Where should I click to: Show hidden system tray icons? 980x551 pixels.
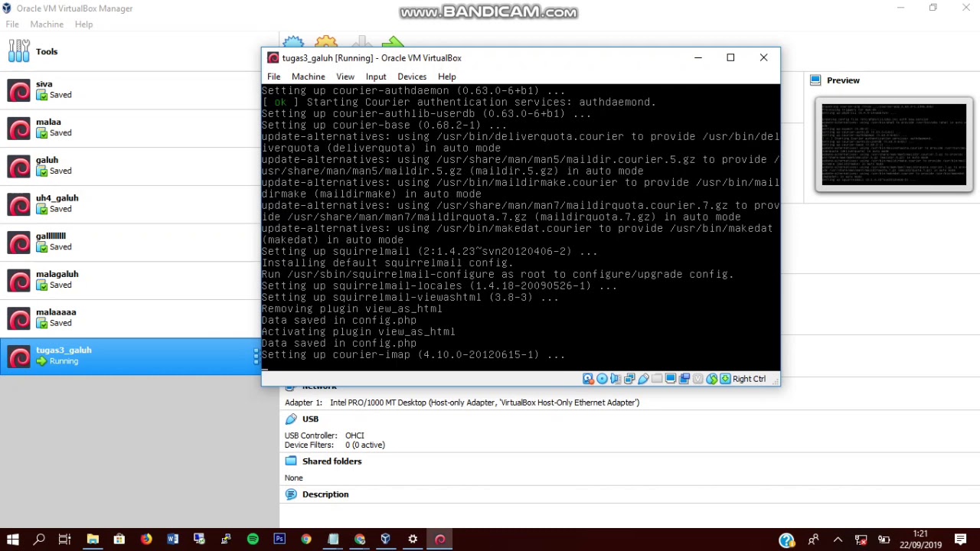[838, 540]
